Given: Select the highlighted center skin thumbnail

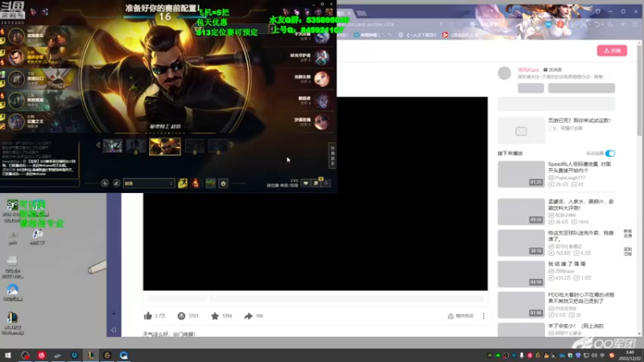Looking at the screenshot, I should click(x=165, y=146).
